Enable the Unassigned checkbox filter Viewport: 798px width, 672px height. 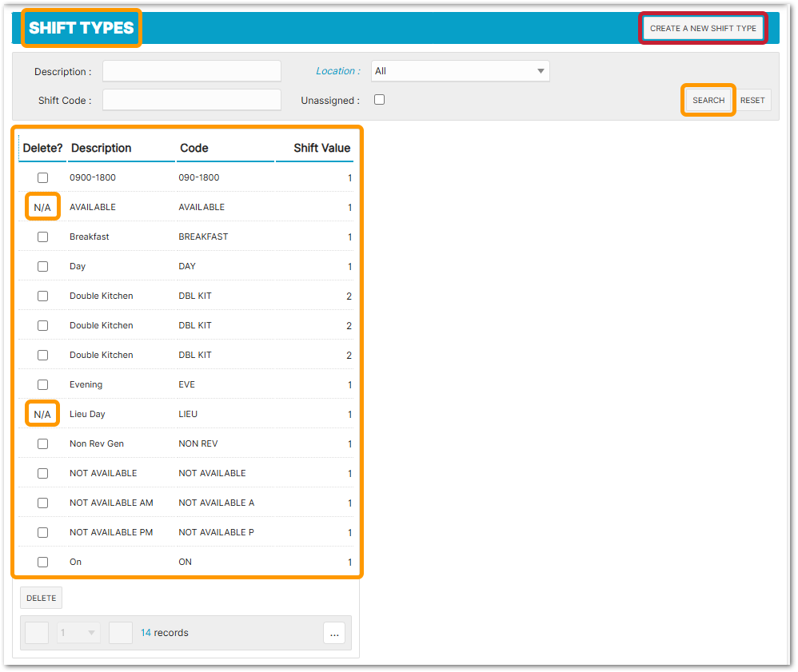tap(380, 100)
